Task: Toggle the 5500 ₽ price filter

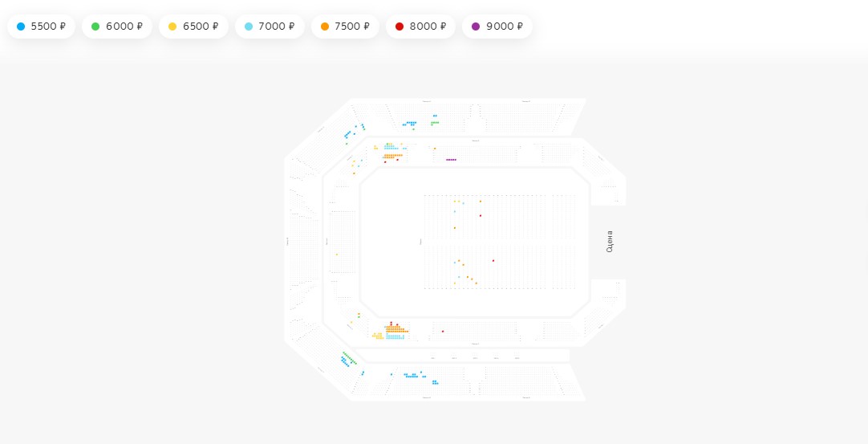Action: tap(41, 26)
